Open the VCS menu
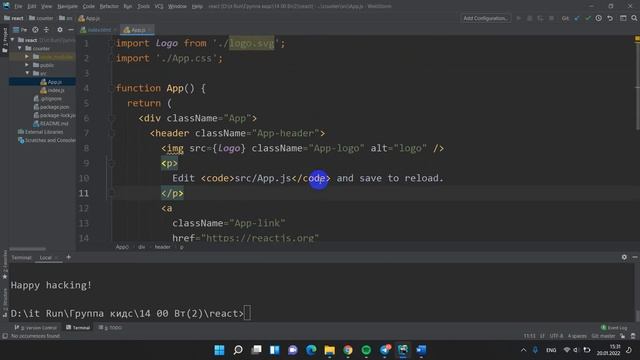 (x=159, y=6)
